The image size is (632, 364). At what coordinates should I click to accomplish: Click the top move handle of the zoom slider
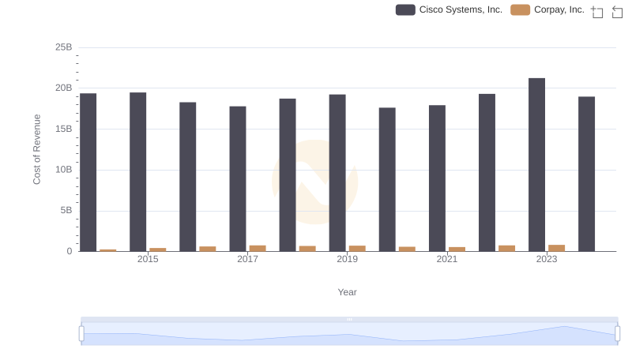click(349, 319)
